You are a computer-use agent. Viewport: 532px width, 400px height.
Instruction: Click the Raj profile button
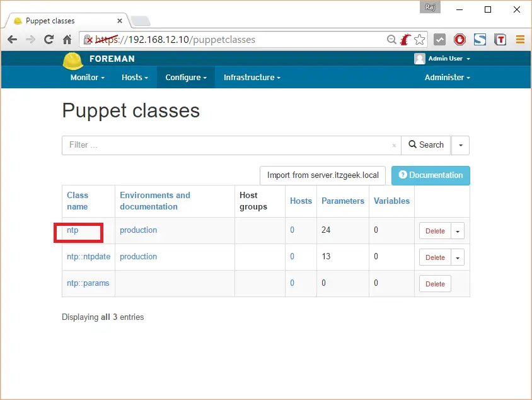[430, 7]
